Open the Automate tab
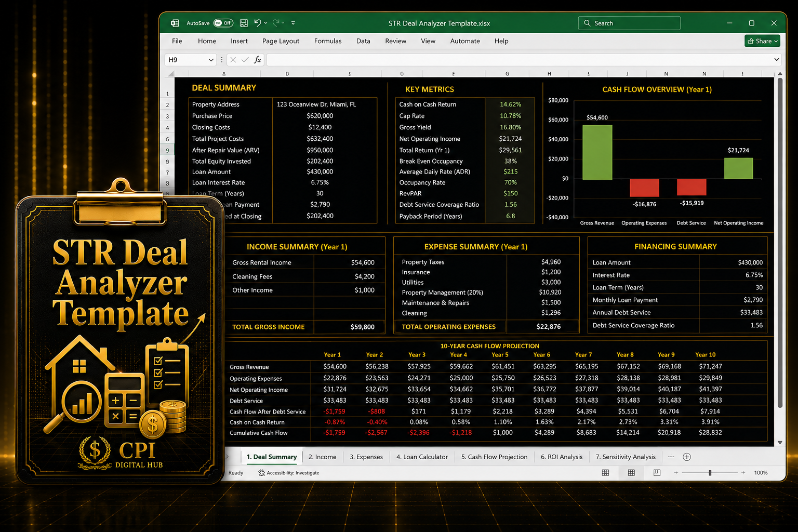The width and height of the screenshot is (798, 532). coord(465,41)
